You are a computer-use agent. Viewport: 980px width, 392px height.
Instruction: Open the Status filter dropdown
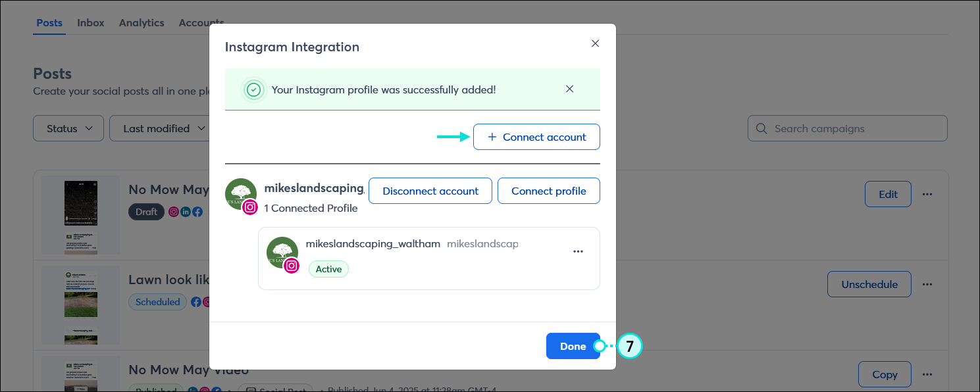[x=68, y=128]
